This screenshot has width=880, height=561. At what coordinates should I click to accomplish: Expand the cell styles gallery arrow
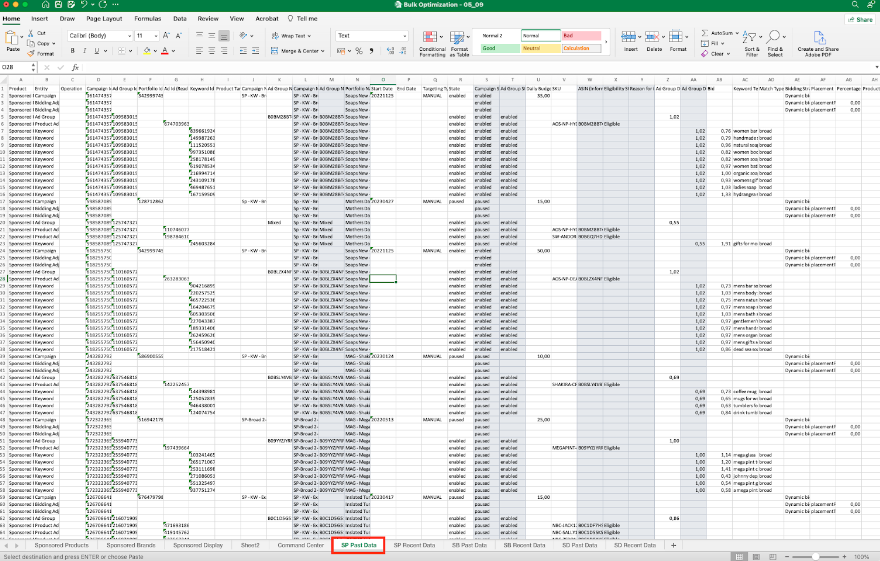(606, 42)
